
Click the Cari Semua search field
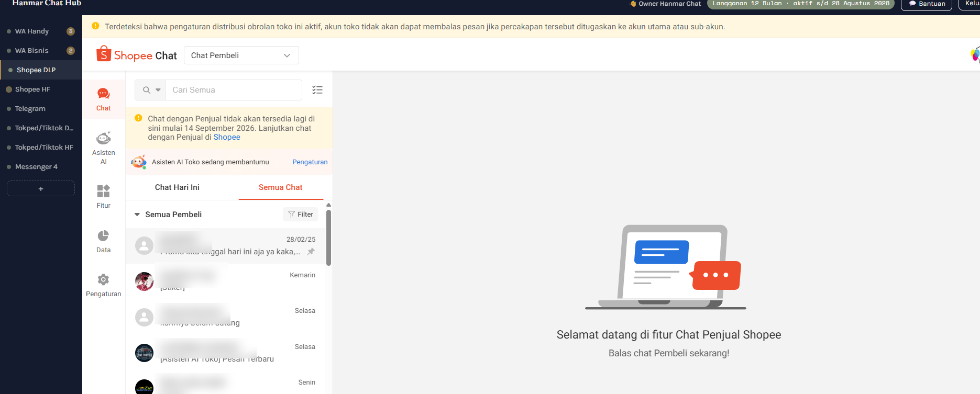tap(234, 90)
